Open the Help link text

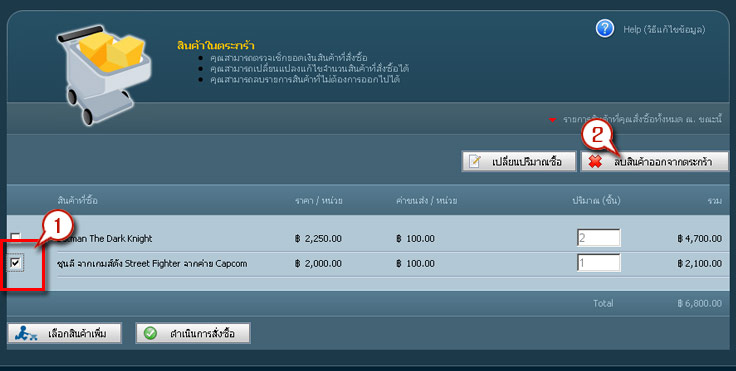[x=664, y=30]
